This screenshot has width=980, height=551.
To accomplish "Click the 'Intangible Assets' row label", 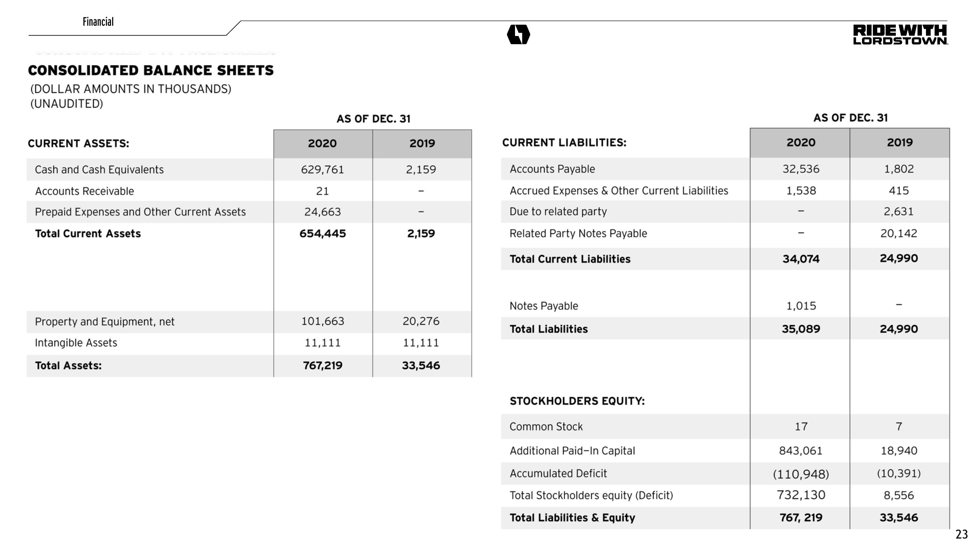I will click(x=76, y=343).
